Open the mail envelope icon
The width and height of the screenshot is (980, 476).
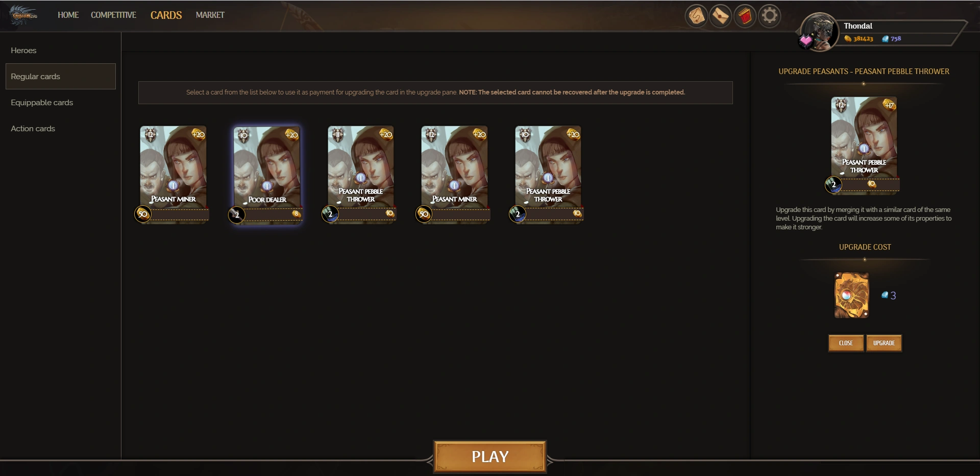point(721,16)
